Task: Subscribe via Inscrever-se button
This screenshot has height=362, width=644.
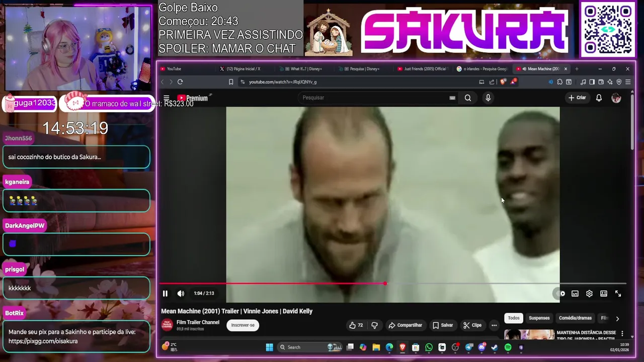Action: (x=243, y=325)
